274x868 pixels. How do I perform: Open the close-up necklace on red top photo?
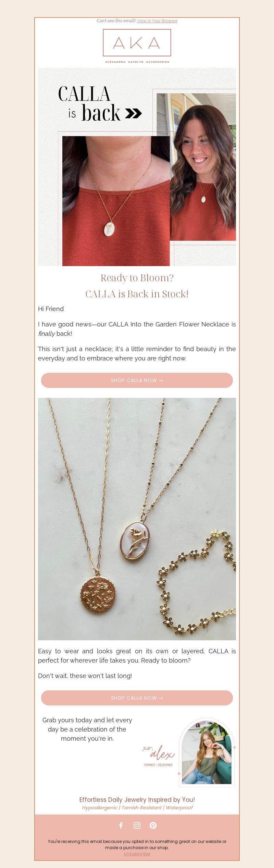[116, 201]
